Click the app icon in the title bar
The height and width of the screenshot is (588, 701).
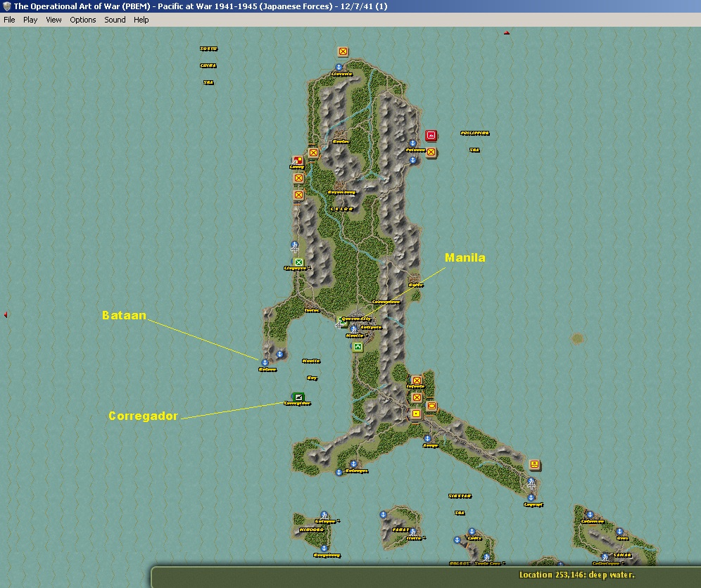6,6
